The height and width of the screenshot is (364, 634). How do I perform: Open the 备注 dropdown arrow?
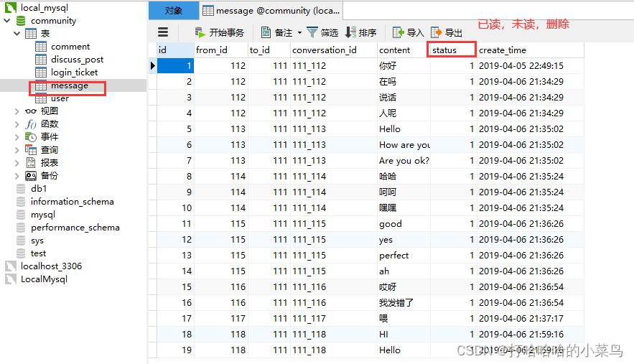[x=299, y=33]
